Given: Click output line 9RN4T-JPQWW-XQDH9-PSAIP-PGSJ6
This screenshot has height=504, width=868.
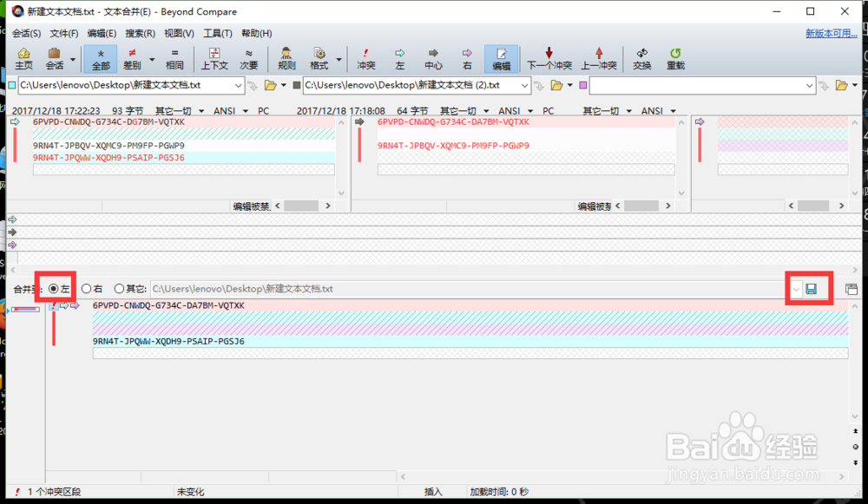Looking at the screenshot, I should point(168,341).
